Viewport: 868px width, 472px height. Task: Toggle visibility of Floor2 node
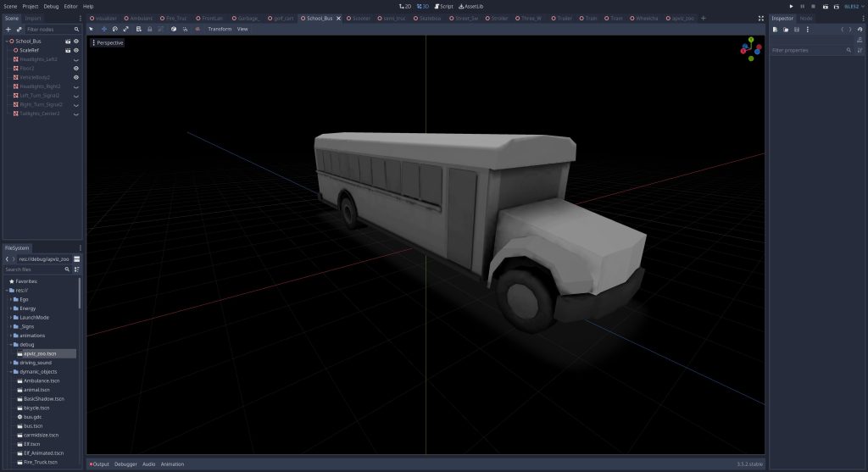click(76, 68)
